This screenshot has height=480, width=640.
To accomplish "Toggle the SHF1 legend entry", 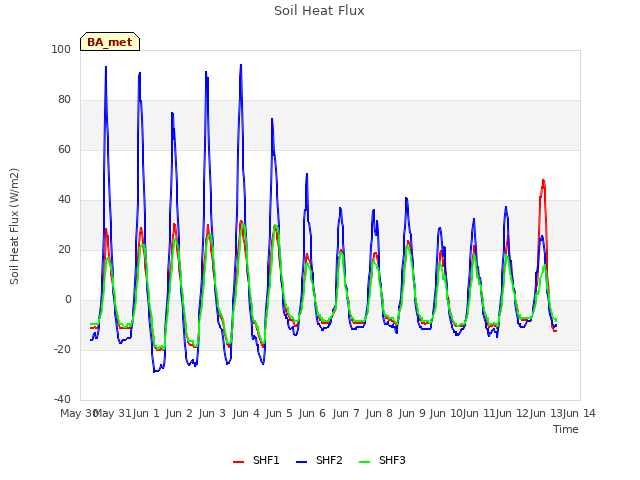I will click(x=256, y=460).
